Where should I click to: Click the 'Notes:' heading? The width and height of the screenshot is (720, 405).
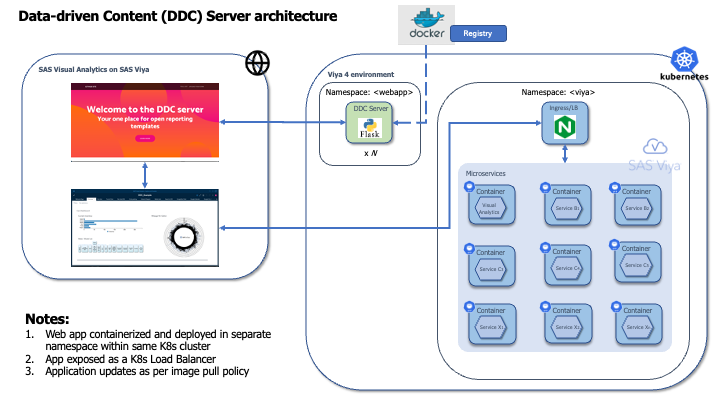(x=47, y=319)
